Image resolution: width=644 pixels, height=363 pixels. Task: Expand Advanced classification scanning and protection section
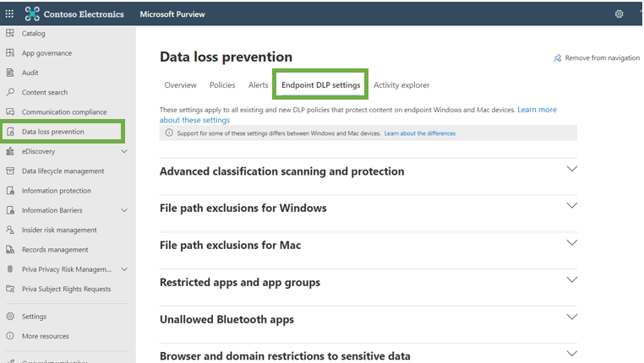pyautogui.click(x=571, y=169)
